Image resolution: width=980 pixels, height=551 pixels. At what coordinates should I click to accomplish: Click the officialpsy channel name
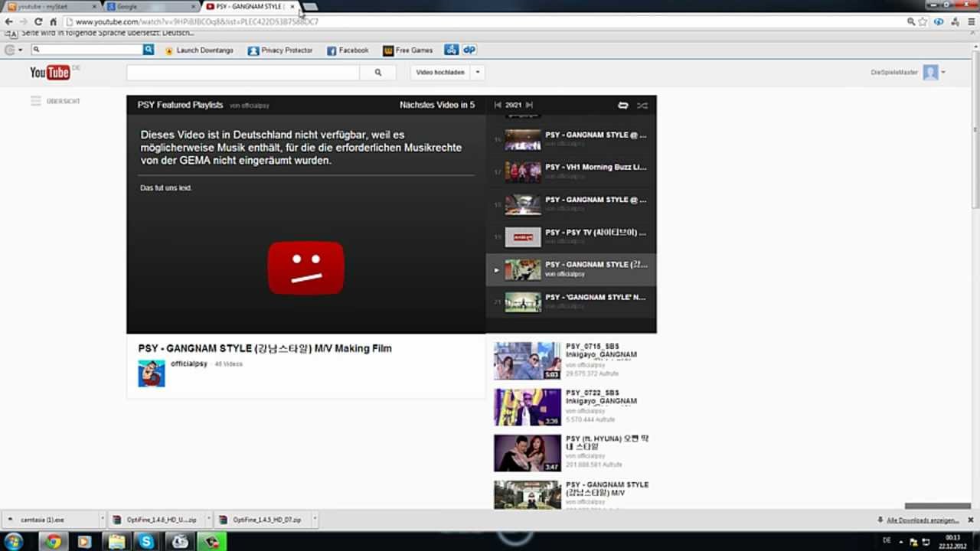click(189, 364)
